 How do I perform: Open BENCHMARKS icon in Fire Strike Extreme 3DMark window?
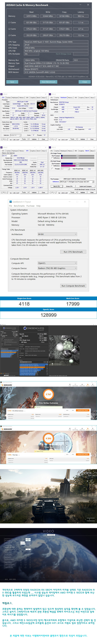click(75, 385)
